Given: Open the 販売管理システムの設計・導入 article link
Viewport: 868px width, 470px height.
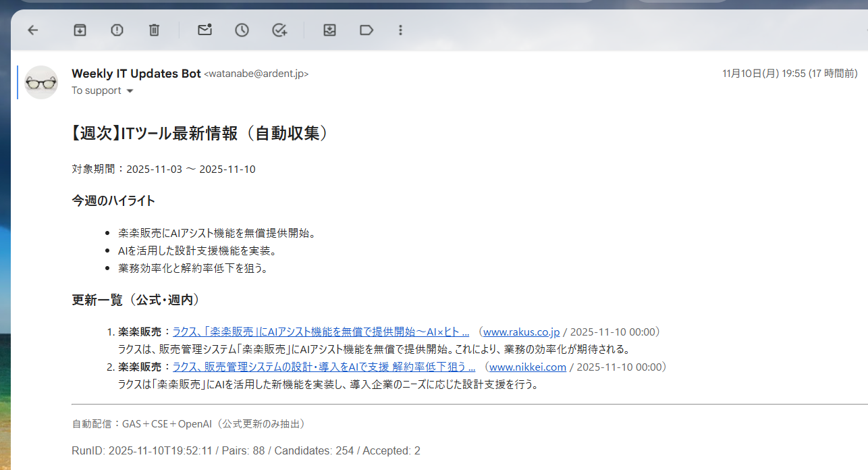Looking at the screenshot, I should pos(324,367).
